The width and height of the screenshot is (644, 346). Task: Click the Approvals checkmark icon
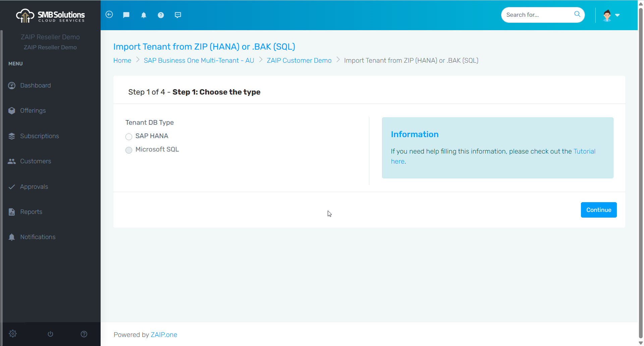pos(12,187)
